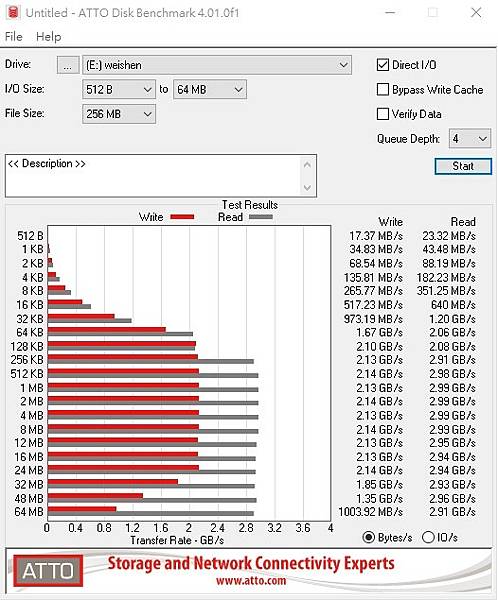Click the description scroll down arrow
Screen dimensions: 498x600
point(307,188)
